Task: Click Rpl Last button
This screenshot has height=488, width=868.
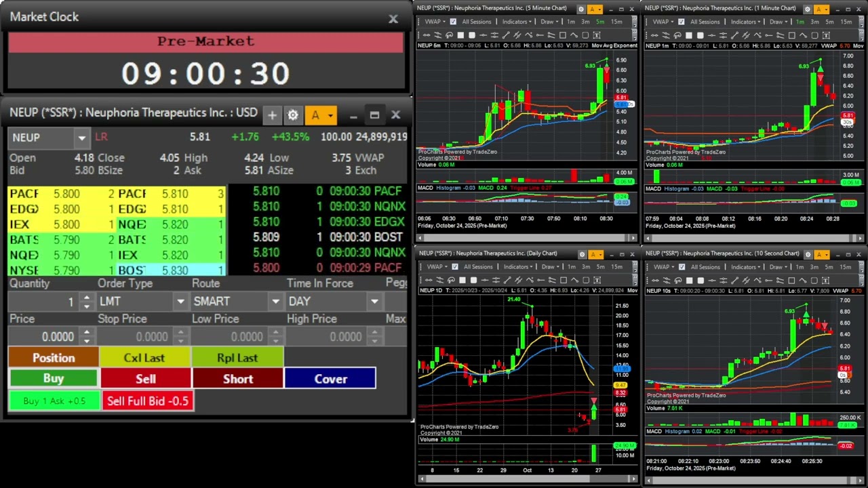Action: pyautogui.click(x=237, y=357)
